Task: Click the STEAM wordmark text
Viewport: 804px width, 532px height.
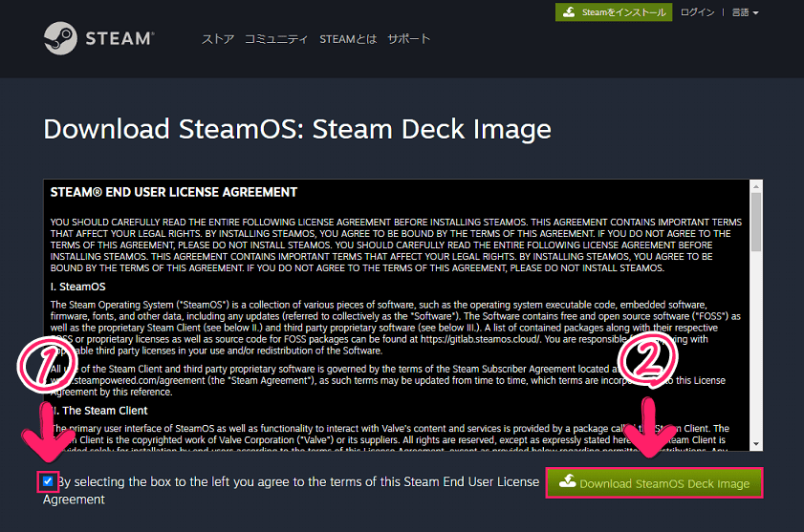Action: click(x=120, y=38)
